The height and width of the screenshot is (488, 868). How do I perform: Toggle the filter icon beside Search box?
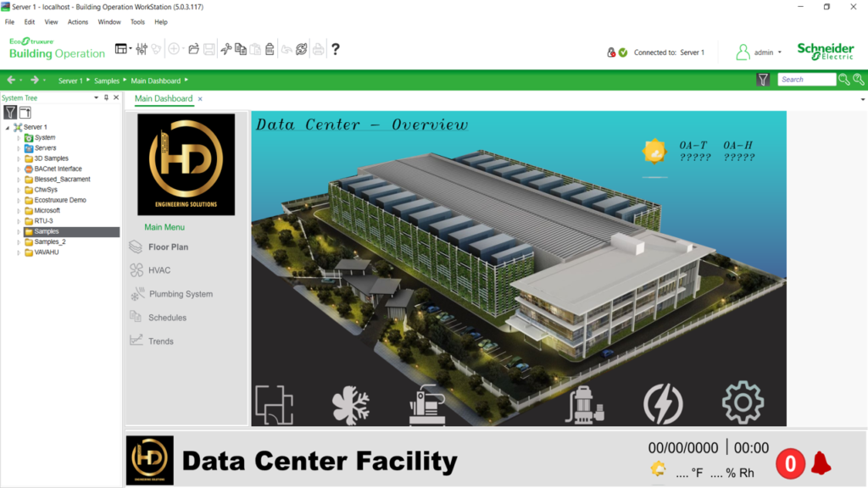click(x=763, y=80)
